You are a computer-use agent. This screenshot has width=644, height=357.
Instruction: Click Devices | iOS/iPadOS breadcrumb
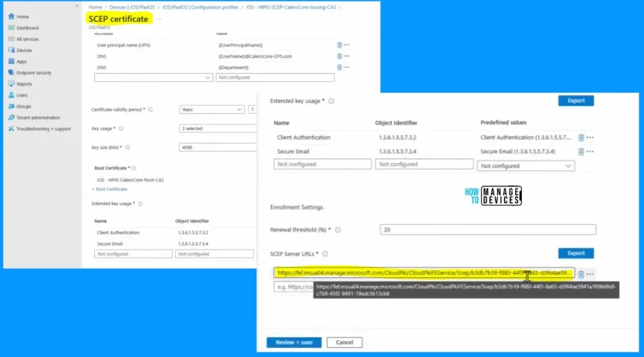[x=132, y=7]
